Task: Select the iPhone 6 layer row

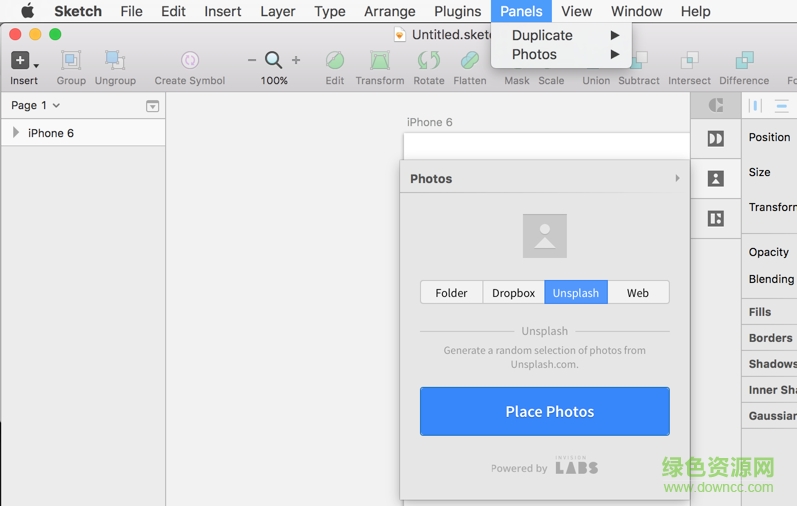Action: point(83,133)
